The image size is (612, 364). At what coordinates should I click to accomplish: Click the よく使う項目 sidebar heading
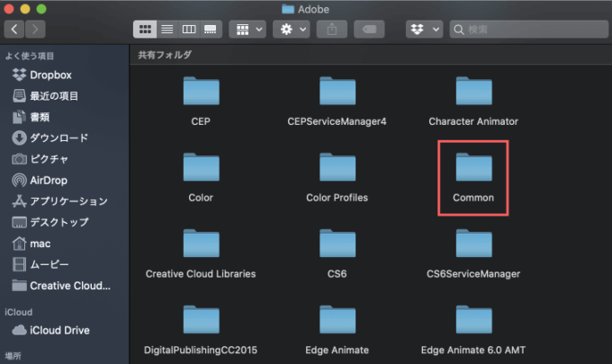click(30, 56)
